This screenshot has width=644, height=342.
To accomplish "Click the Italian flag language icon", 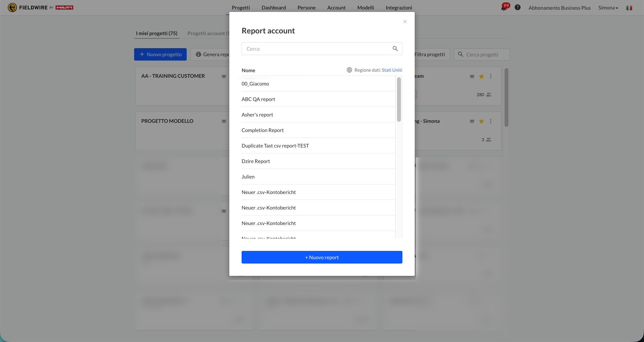I will [x=629, y=8].
